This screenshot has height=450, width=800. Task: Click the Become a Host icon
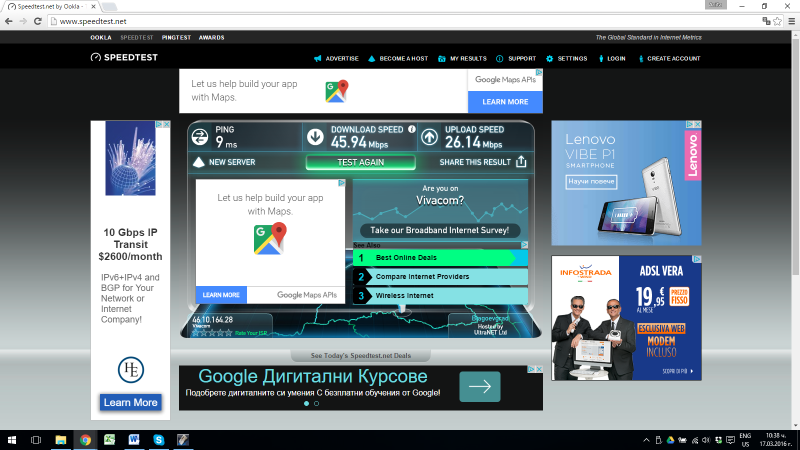[x=371, y=59]
